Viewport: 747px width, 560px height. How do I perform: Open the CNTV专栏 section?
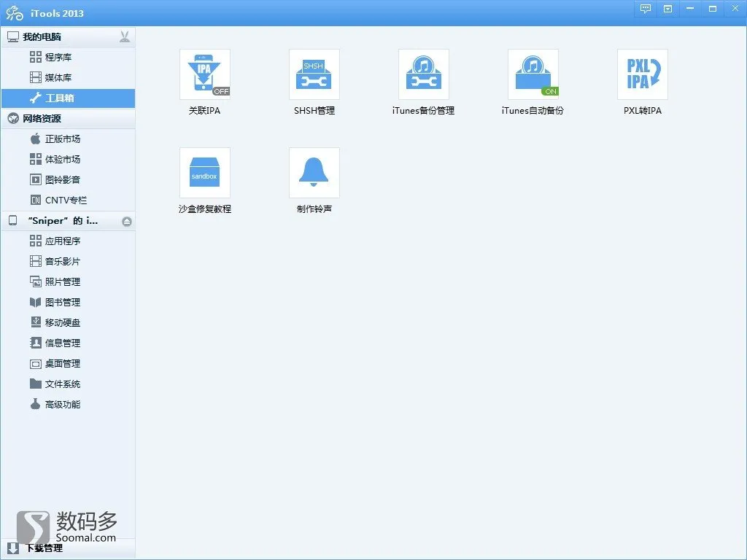point(68,201)
